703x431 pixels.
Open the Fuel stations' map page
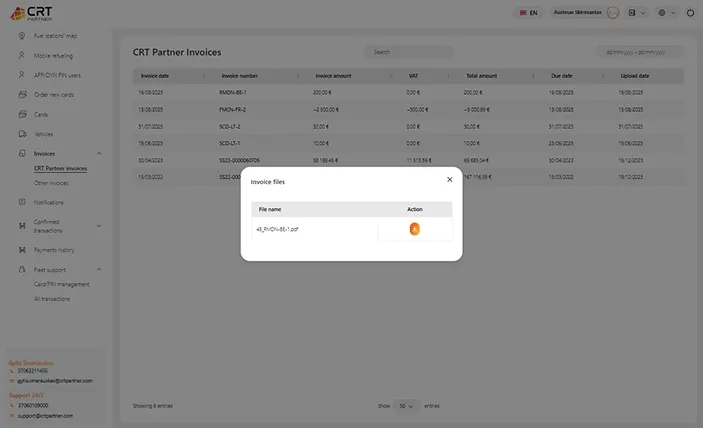[x=61, y=36]
